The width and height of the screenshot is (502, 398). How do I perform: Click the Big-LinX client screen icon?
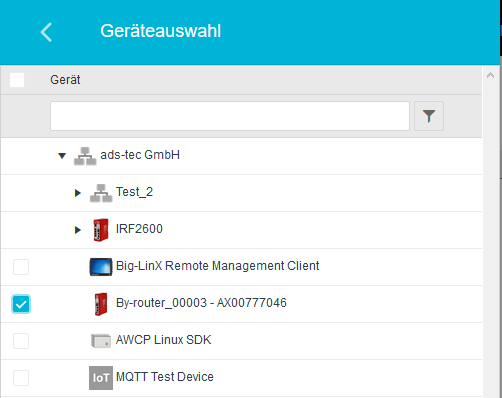101,267
